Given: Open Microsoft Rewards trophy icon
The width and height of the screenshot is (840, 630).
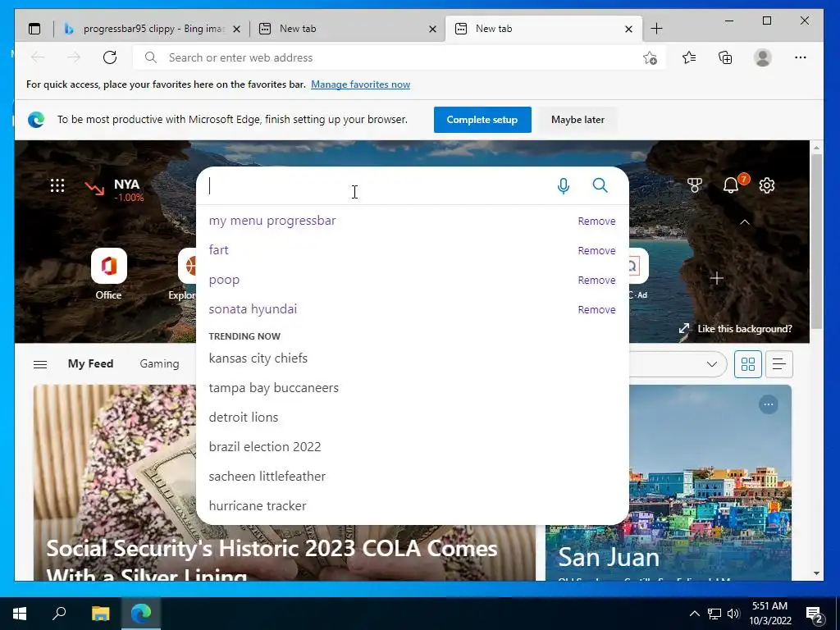Looking at the screenshot, I should pos(694,185).
